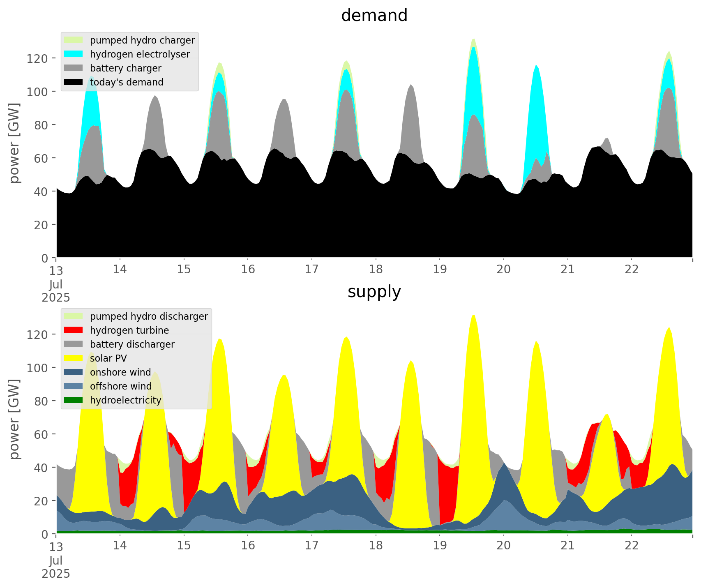Click the demand chart's power [GW] axis label
701x588 pixels.
tap(14, 143)
